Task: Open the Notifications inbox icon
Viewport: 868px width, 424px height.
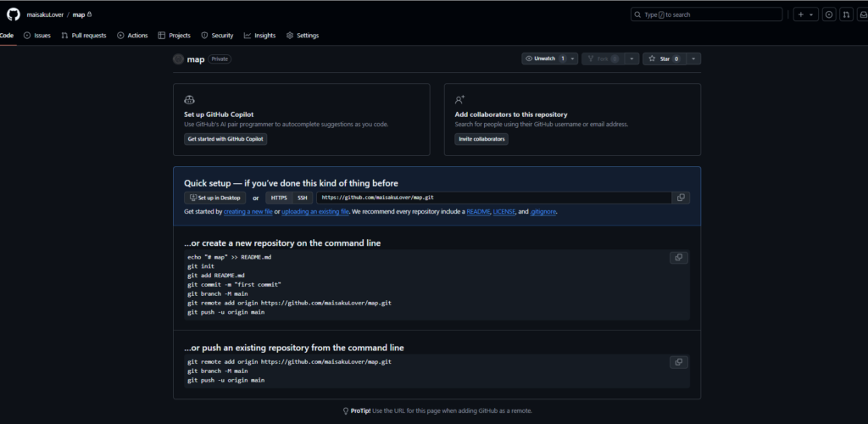Action: click(x=862, y=15)
